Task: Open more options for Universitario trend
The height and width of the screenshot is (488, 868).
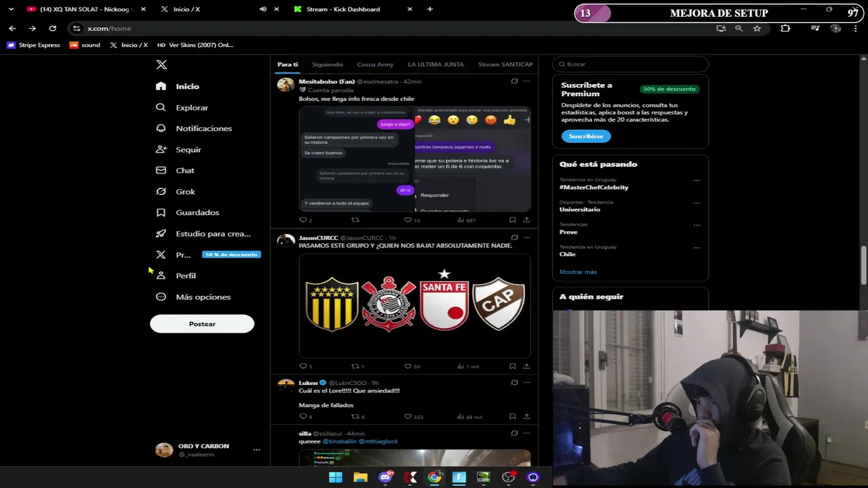Action: point(696,203)
